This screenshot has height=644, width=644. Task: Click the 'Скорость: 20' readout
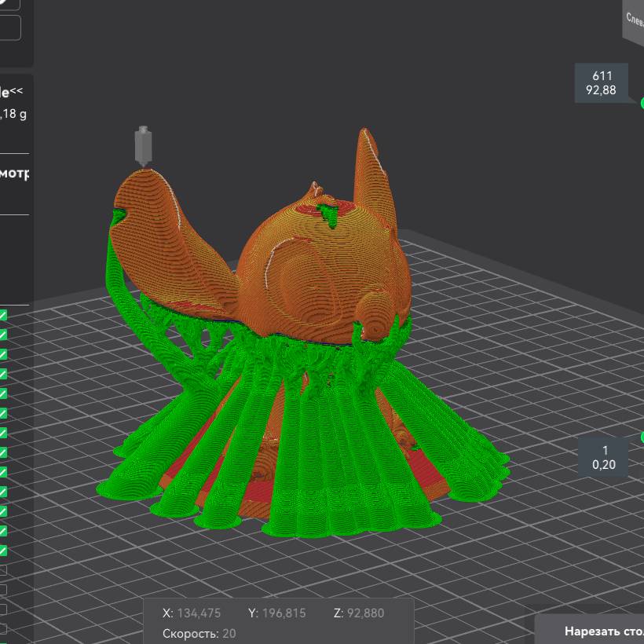pos(199,633)
